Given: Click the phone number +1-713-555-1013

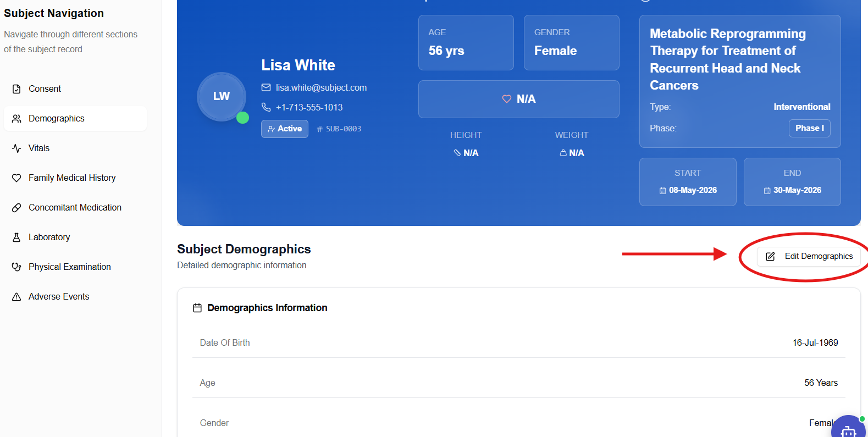Looking at the screenshot, I should click(309, 107).
